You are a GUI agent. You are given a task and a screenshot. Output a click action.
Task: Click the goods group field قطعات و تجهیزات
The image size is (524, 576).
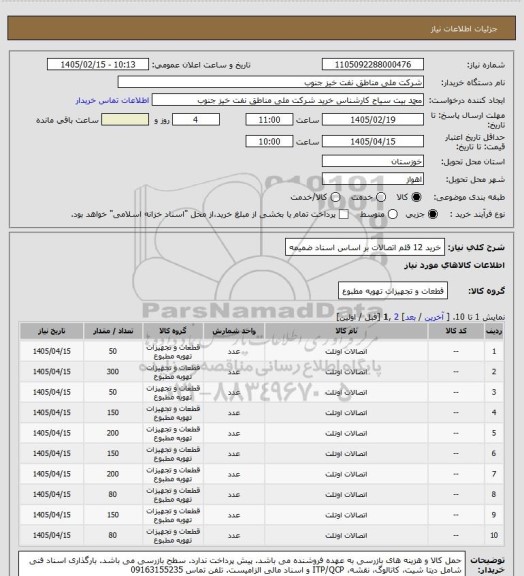click(392, 291)
